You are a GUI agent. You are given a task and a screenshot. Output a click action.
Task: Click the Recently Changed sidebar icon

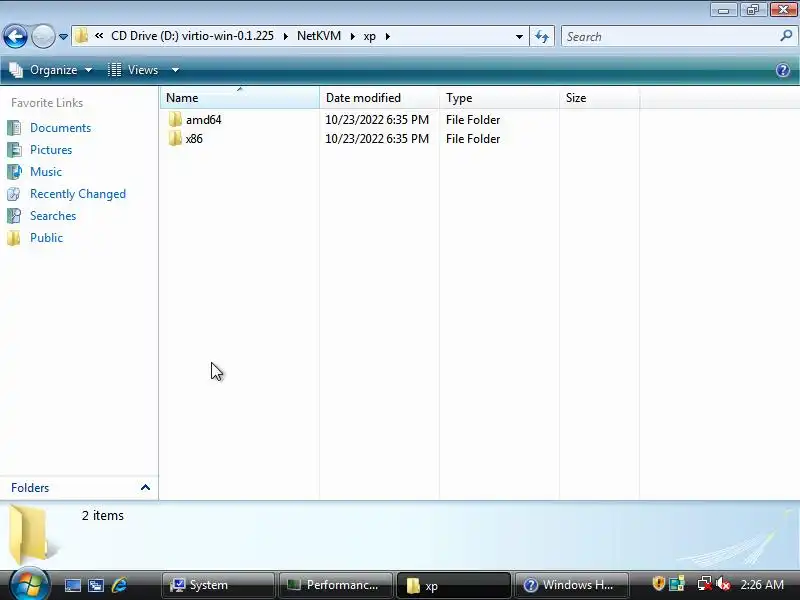click(x=14, y=194)
